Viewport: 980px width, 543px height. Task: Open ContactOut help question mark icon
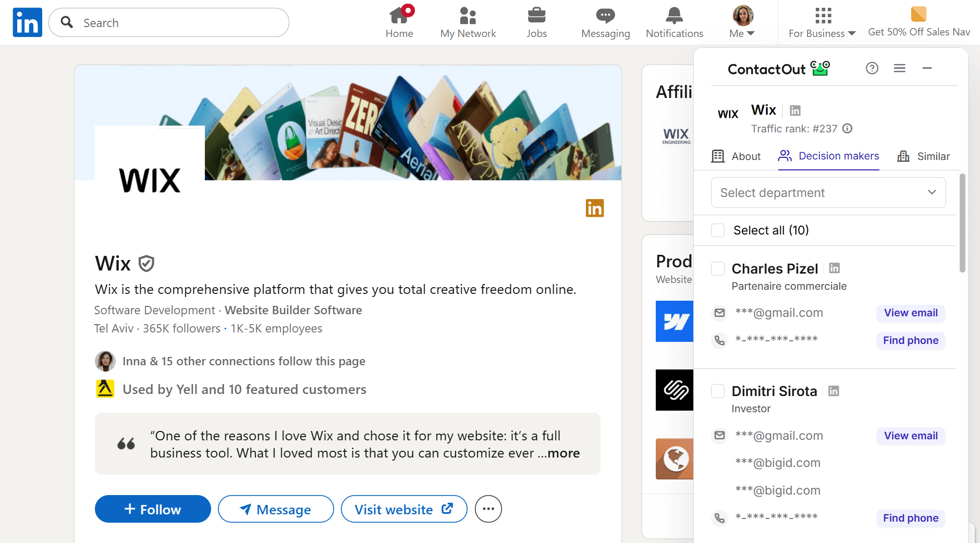click(872, 68)
